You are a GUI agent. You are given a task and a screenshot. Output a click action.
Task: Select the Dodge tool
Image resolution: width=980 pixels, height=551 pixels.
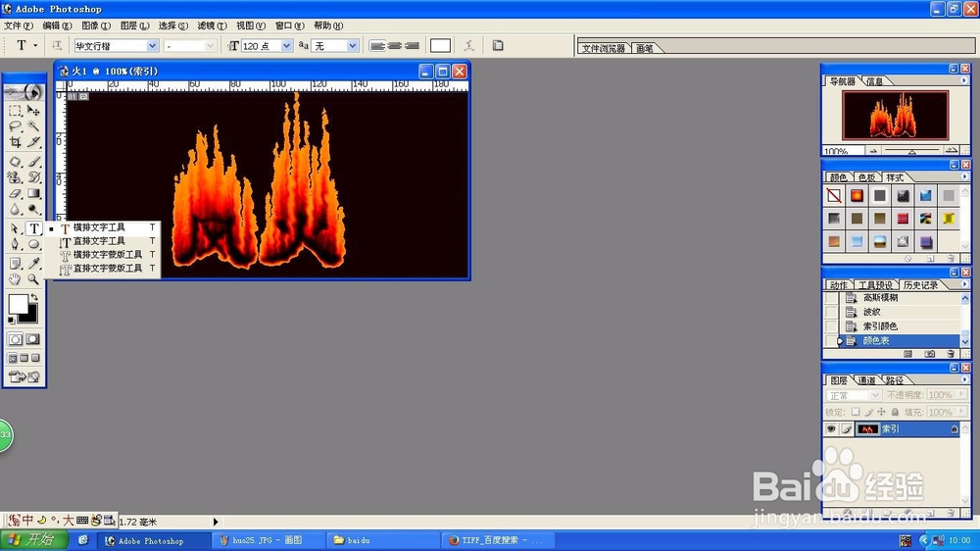click(x=33, y=209)
